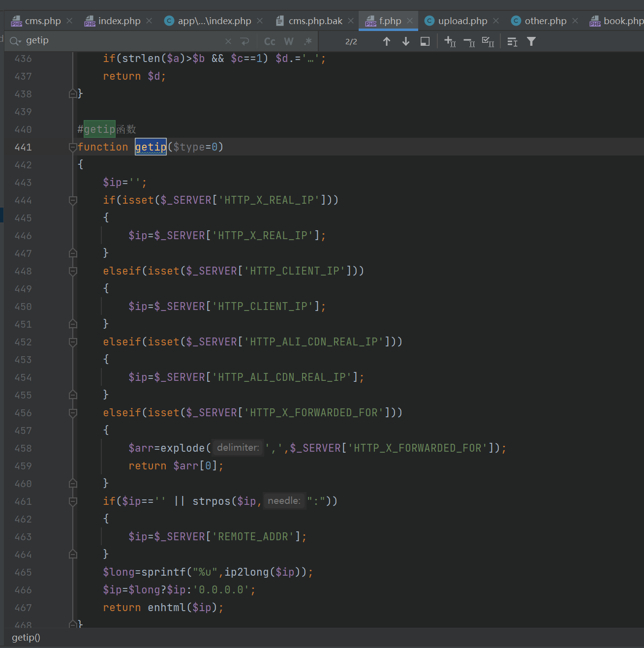Collapse HTTP_ALI_CDN_REAL_IP elseif at line 452

73,342
